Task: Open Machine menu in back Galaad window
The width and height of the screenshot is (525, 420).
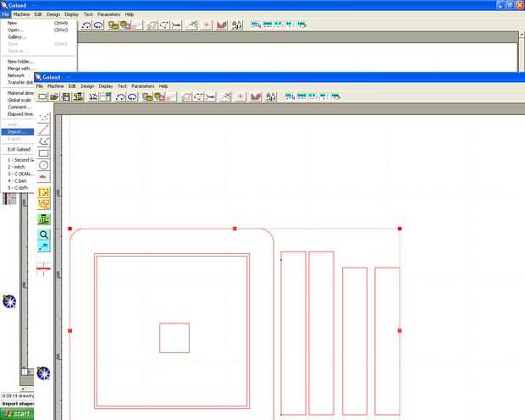Action: click(21, 14)
